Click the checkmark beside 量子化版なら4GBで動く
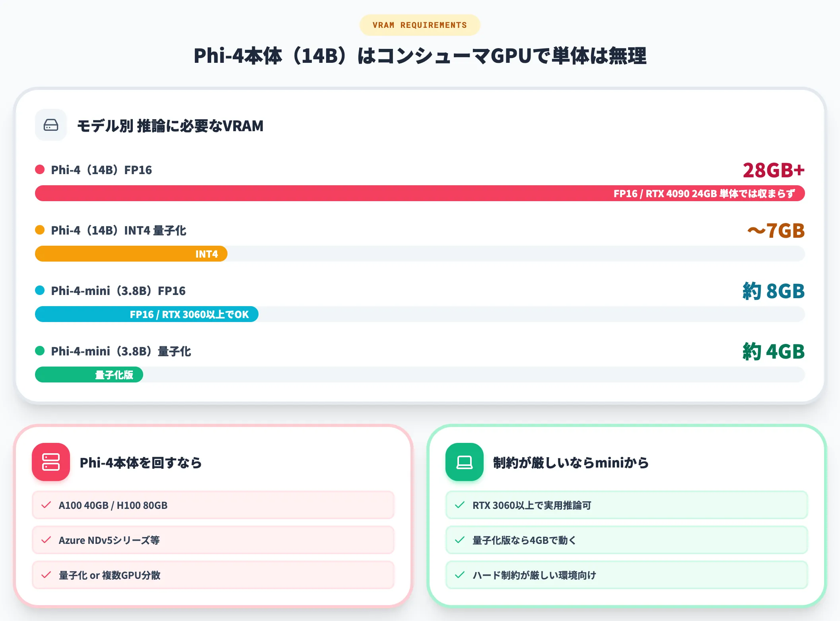The height and width of the screenshot is (621, 840). [x=460, y=540]
